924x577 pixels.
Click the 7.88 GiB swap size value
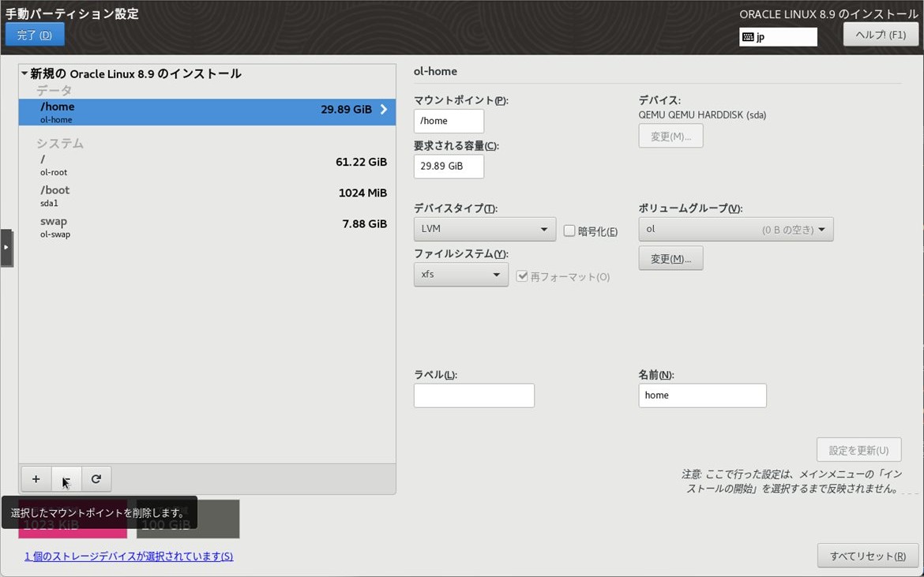(364, 223)
